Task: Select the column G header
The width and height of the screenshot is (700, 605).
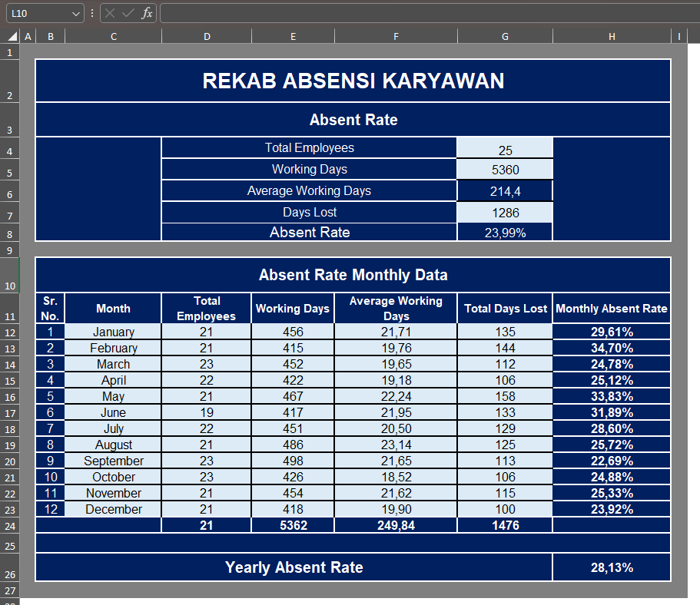Action: pos(505,37)
